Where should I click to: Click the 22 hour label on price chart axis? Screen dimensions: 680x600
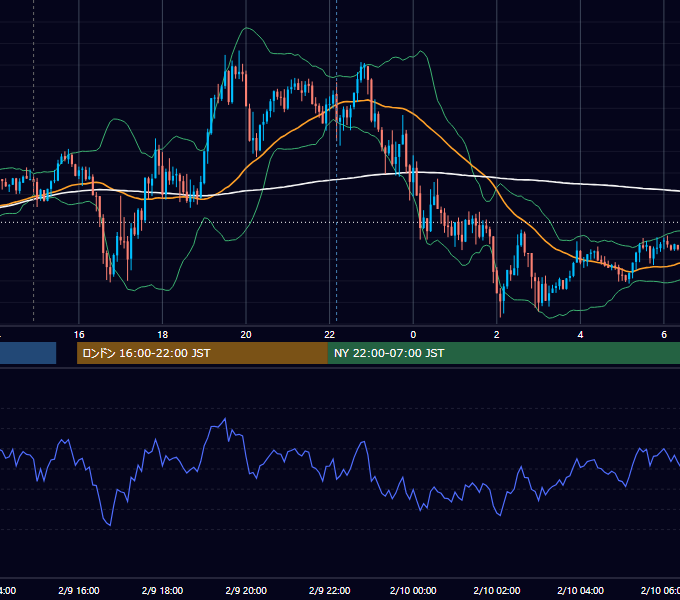click(x=330, y=335)
